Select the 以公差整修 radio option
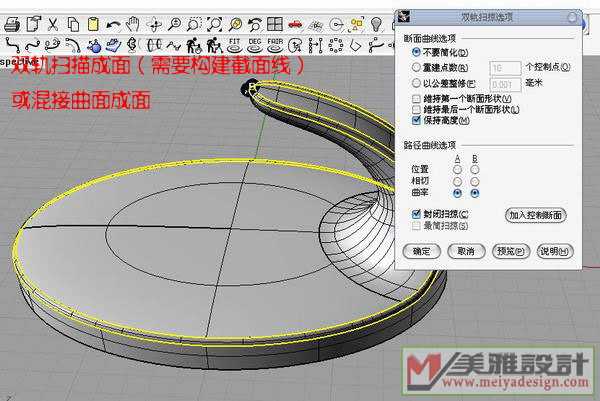This screenshot has height=401, width=600. 416,82
